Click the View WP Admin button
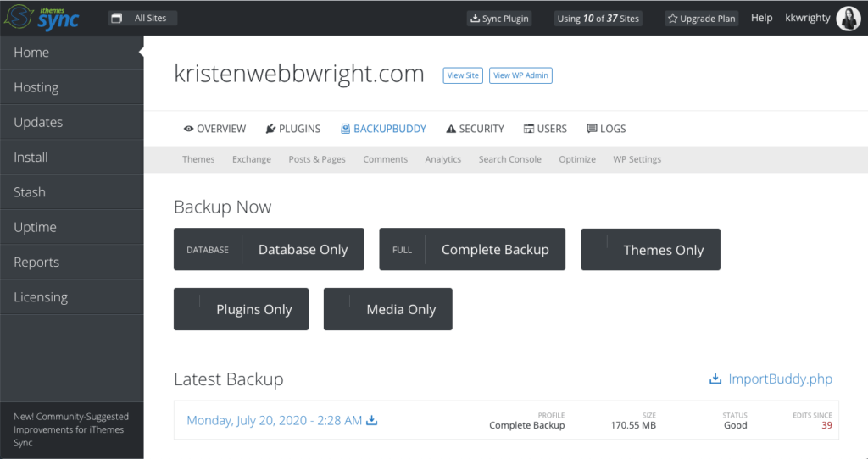The width and height of the screenshot is (868, 459). 520,75
